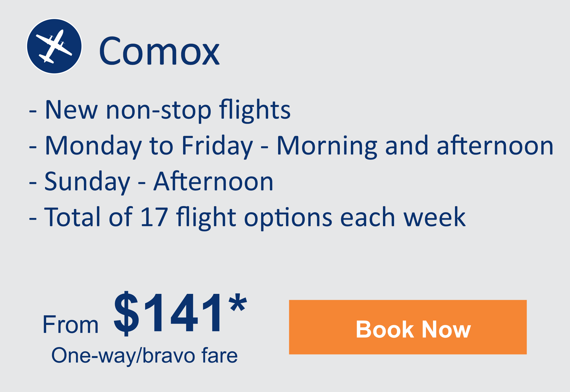570x392 pixels.
Task: Select the Comox destination heading
Action: pyautogui.click(x=159, y=52)
